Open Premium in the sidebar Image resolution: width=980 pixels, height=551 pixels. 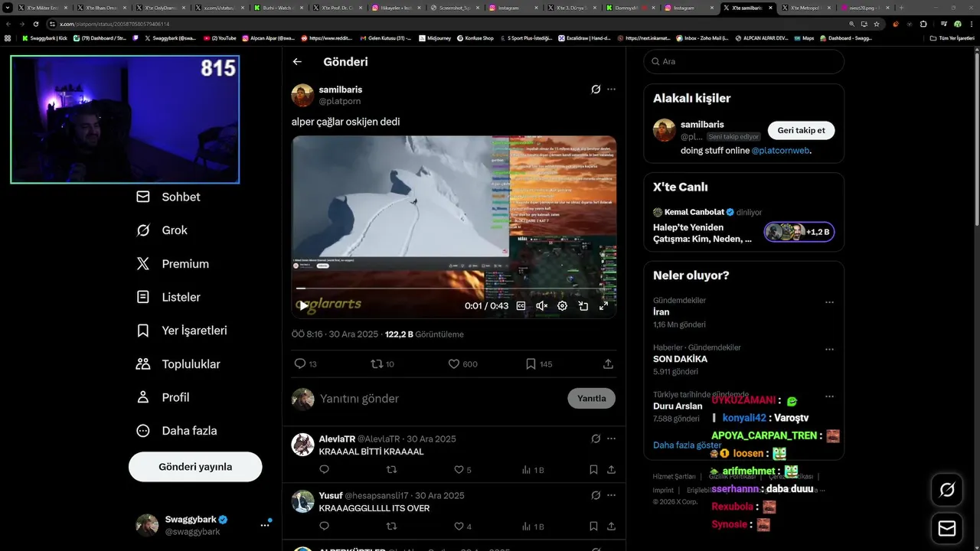(x=172, y=264)
